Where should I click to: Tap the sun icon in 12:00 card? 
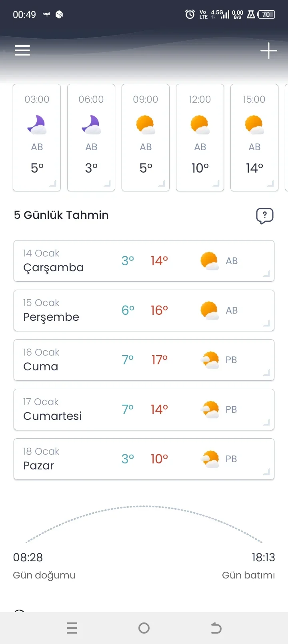(200, 124)
